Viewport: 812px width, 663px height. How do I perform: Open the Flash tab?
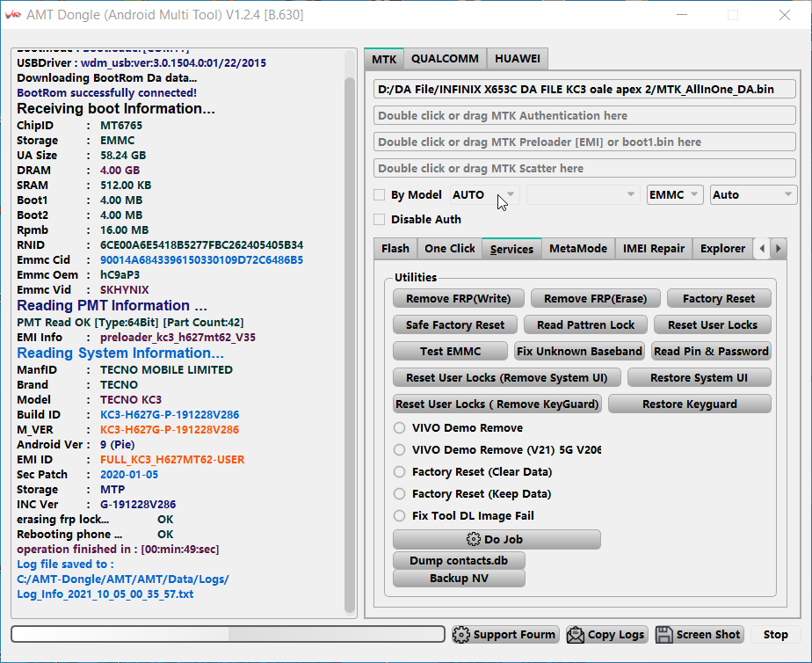[x=395, y=249]
